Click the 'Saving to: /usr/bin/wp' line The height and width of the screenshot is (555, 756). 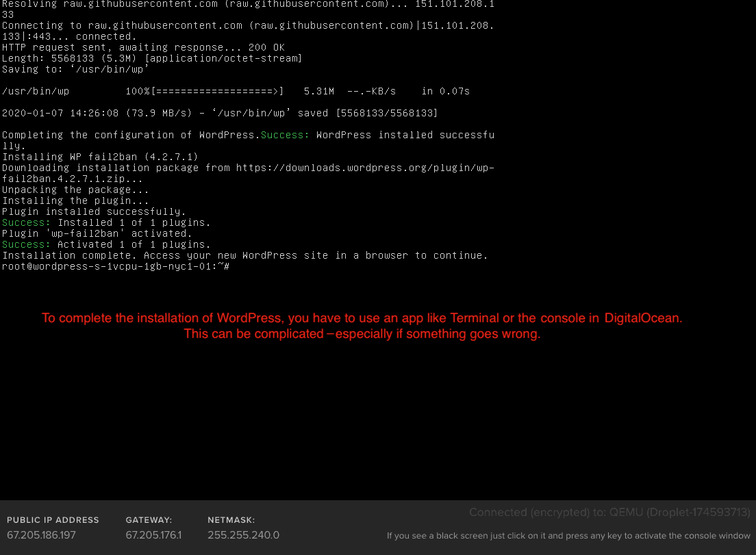[76, 69]
